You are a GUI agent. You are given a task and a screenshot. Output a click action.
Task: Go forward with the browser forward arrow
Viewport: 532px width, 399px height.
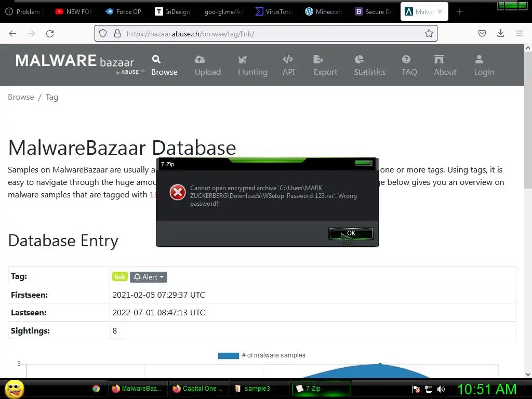pos(31,34)
